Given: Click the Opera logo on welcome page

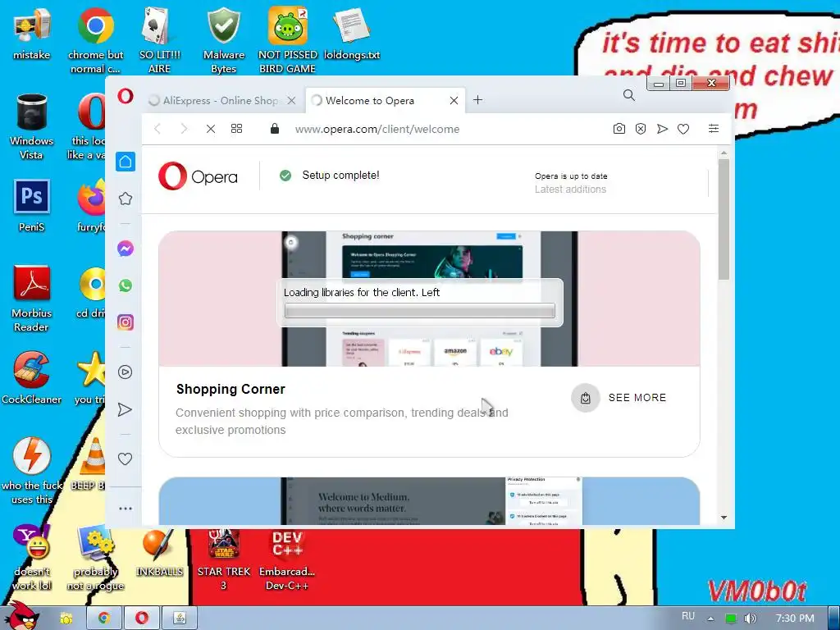Looking at the screenshot, I should click(x=199, y=176).
